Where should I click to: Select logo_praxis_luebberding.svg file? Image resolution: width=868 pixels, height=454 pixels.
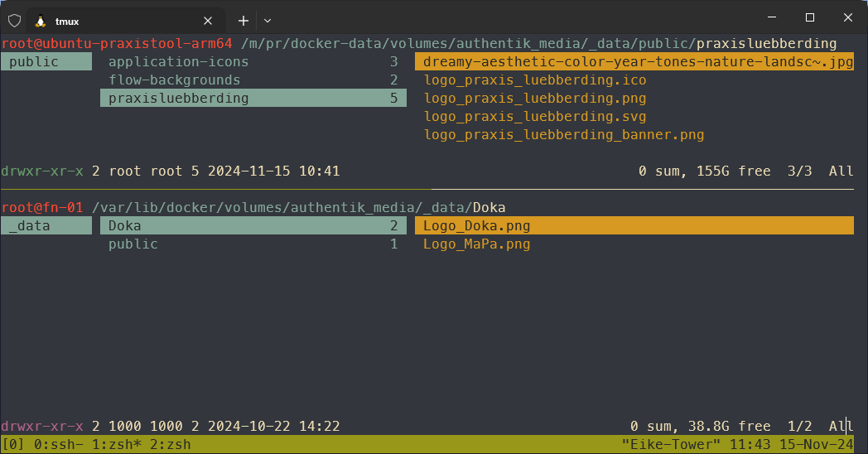[534, 117]
